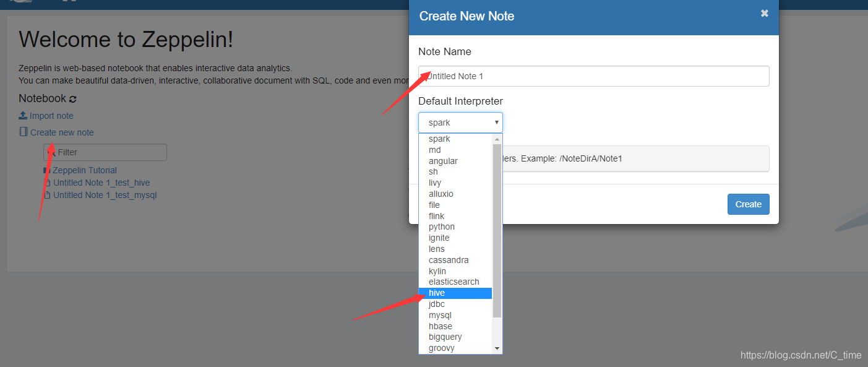
Task: Select hbase interpreter option
Action: [455, 326]
